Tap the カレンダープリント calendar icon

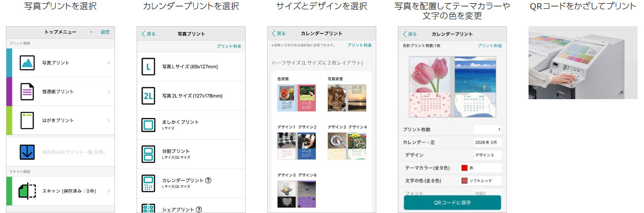pos(149,183)
